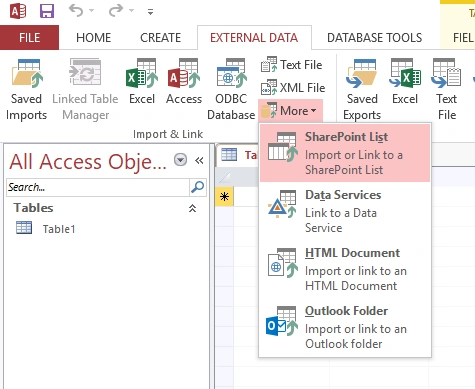Screen dimensions: 475x389
Task: Collapse the Tables group
Action: (192, 208)
